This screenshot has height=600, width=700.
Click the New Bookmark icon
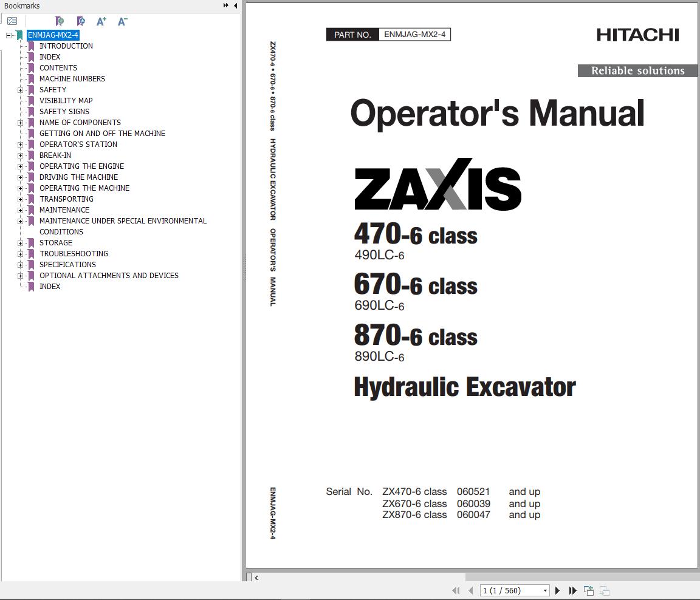coord(60,21)
